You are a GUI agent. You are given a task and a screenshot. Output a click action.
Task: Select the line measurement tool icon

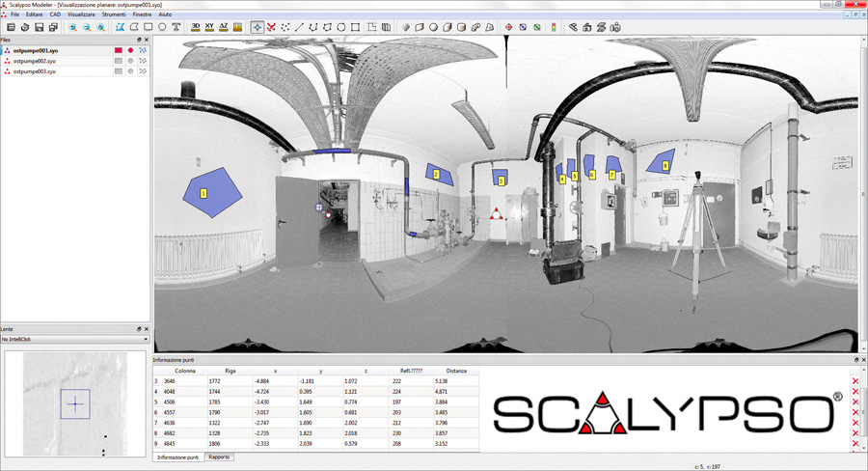tap(299, 27)
